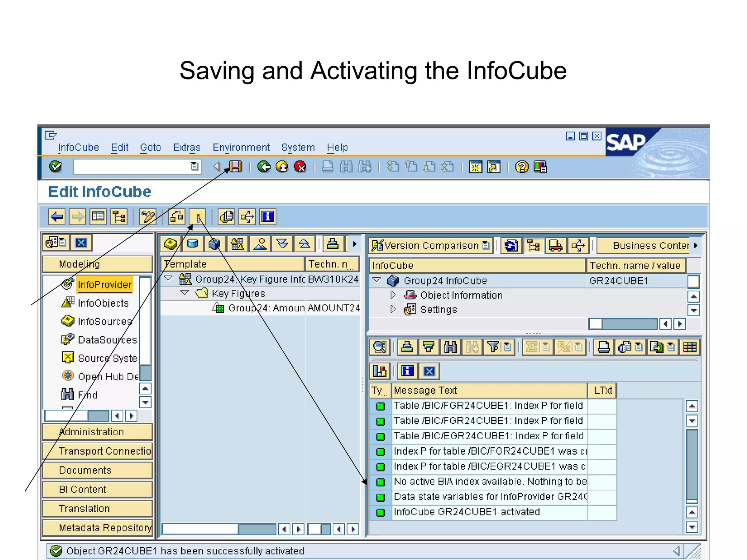
Task: Select InfoProvider in Modeling tree
Action: 105,285
